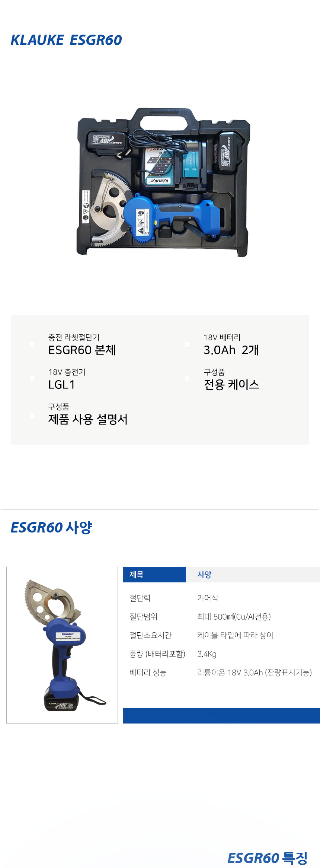Click the blue 제목 table header

154,575
